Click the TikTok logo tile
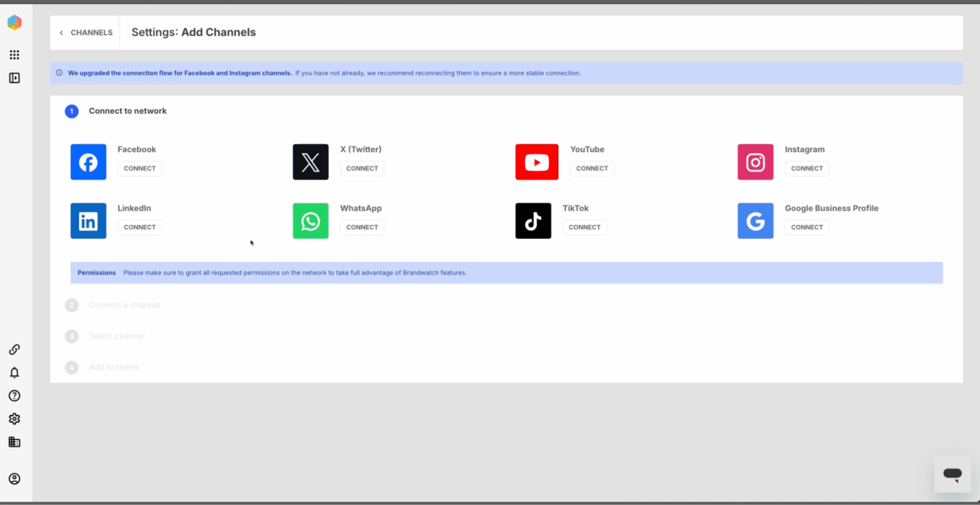980x505 pixels. point(533,221)
